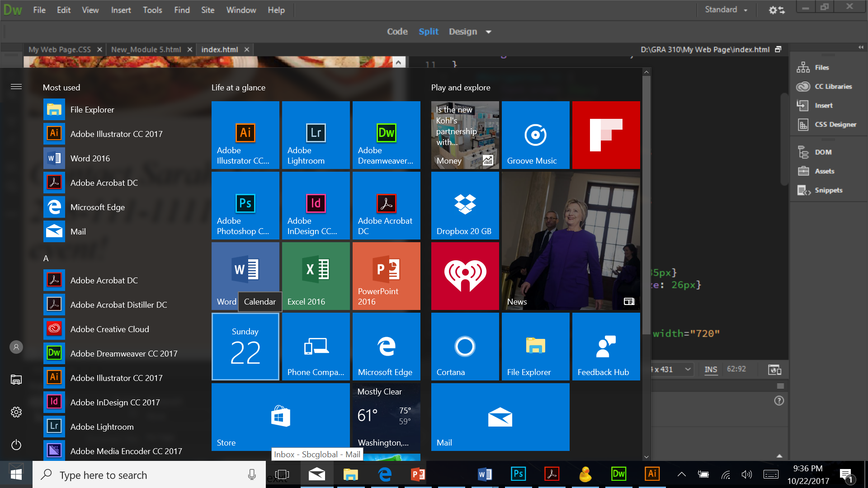Open the Standard workspace dropdown
This screenshot has height=488, width=868.
pos(726,9)
